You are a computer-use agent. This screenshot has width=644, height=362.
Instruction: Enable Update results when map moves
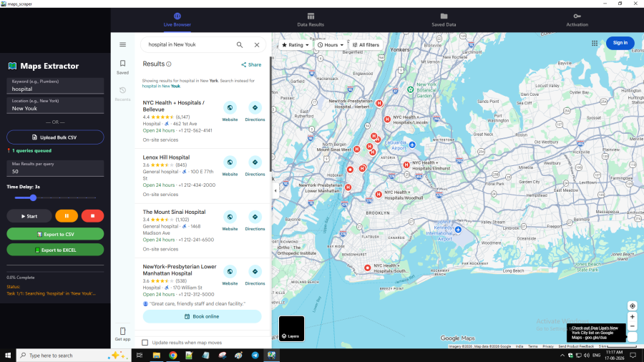pyautogui.click(x=145, y=342)
